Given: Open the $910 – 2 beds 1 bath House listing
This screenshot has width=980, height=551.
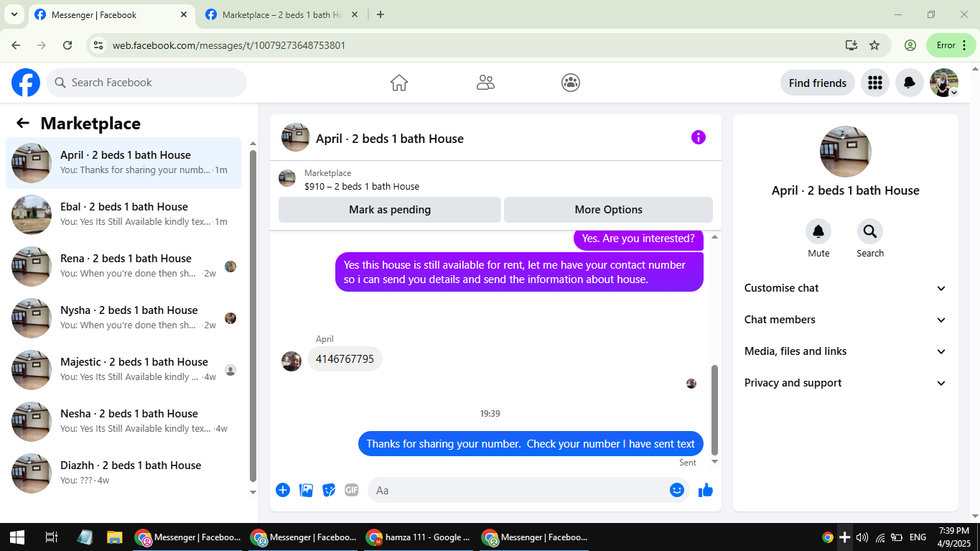Looking at the screenshot, I should pos(362,186).
